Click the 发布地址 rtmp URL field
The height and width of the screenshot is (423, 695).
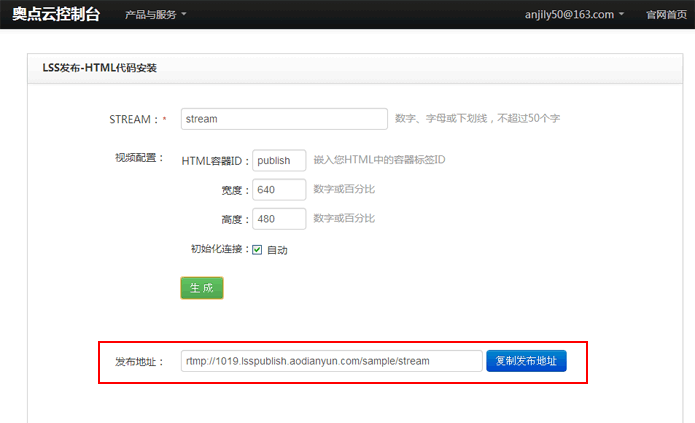pos(332,361)
